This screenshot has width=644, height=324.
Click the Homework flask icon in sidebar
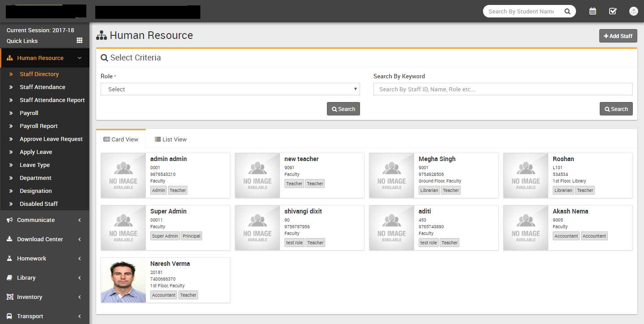pyautogui.click(x=9, y=258)
